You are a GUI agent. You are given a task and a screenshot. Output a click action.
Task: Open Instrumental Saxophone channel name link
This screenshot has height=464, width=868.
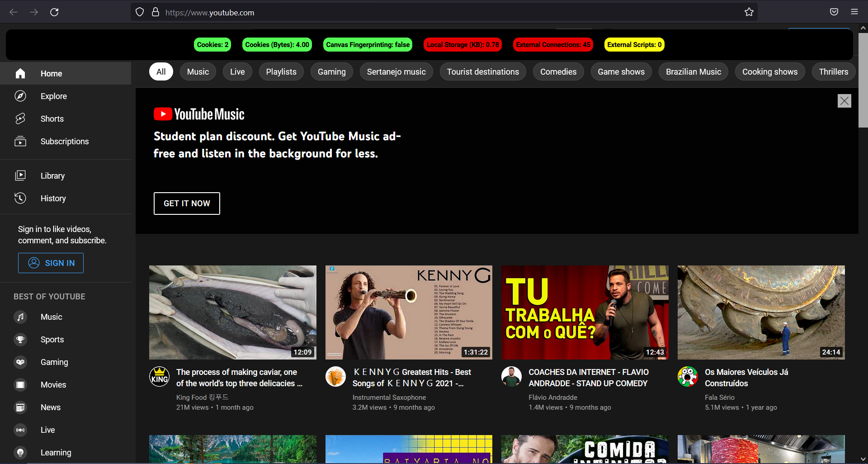pyautogui.click(x=389, y=397)
